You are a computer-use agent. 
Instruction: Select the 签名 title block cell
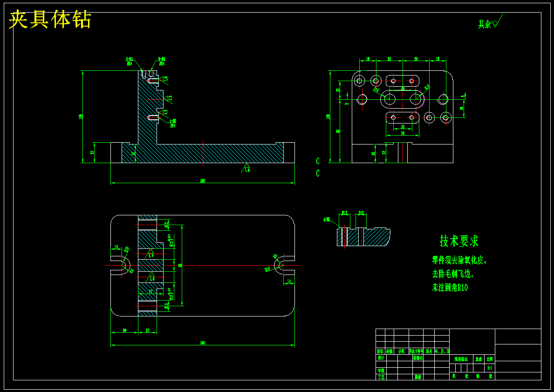click(429, 352)
